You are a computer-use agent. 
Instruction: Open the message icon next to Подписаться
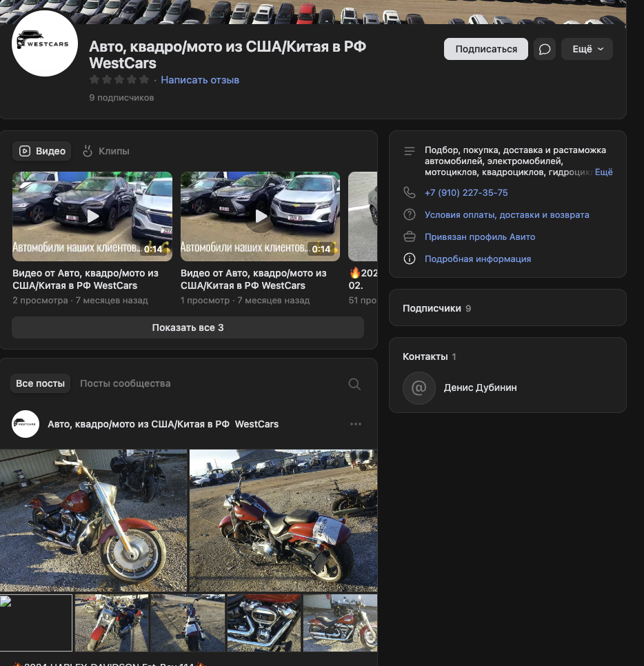[545, 49]
